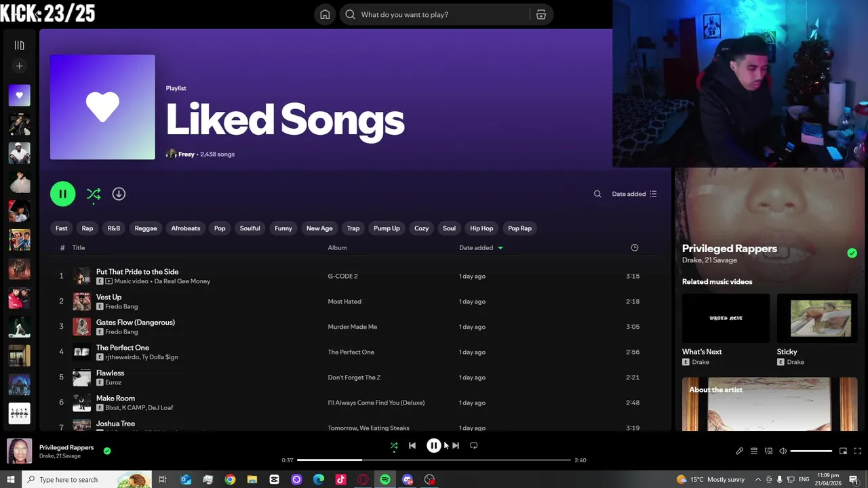Open album link Don't Forget The Z
868x488 pixels.
[x=354, y=378]
